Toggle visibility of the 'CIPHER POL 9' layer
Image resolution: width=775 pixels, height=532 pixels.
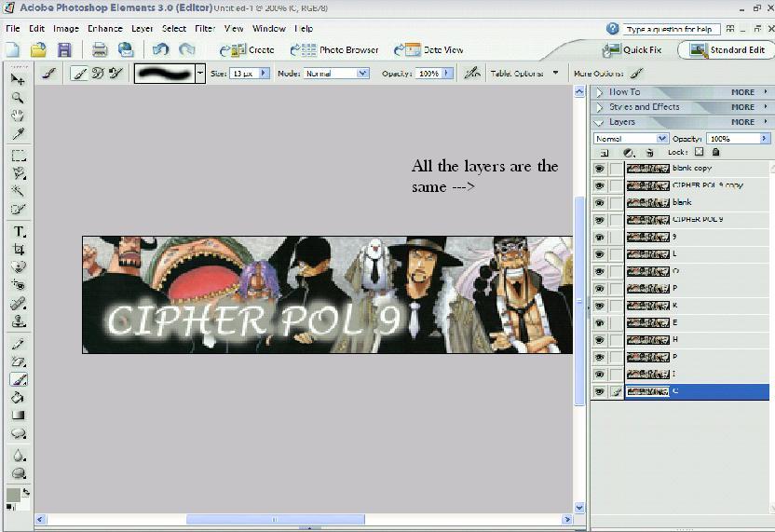[599, 220]
